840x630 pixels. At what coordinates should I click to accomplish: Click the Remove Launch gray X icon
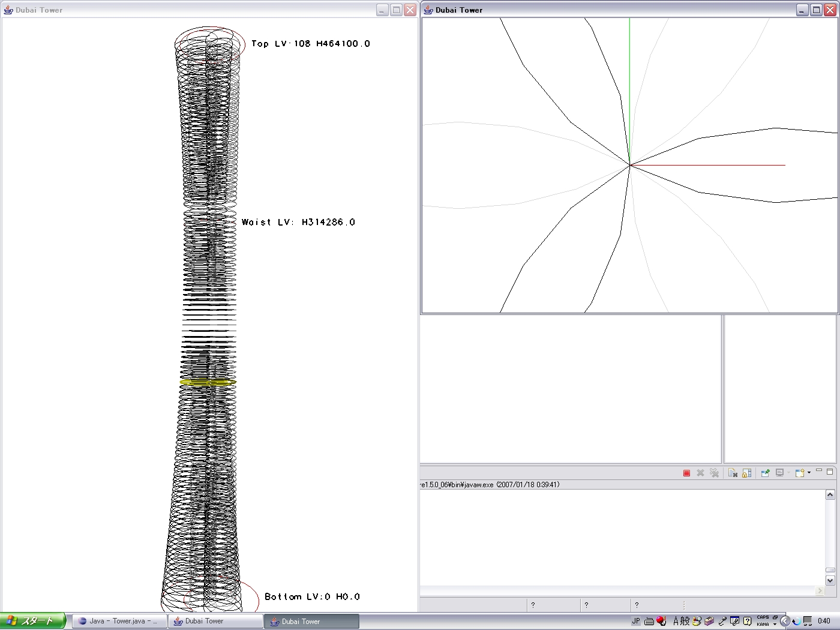tap(700, 473)
